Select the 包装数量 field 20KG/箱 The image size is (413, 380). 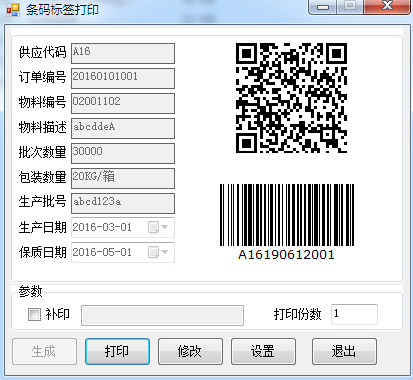tap(123, 178)
